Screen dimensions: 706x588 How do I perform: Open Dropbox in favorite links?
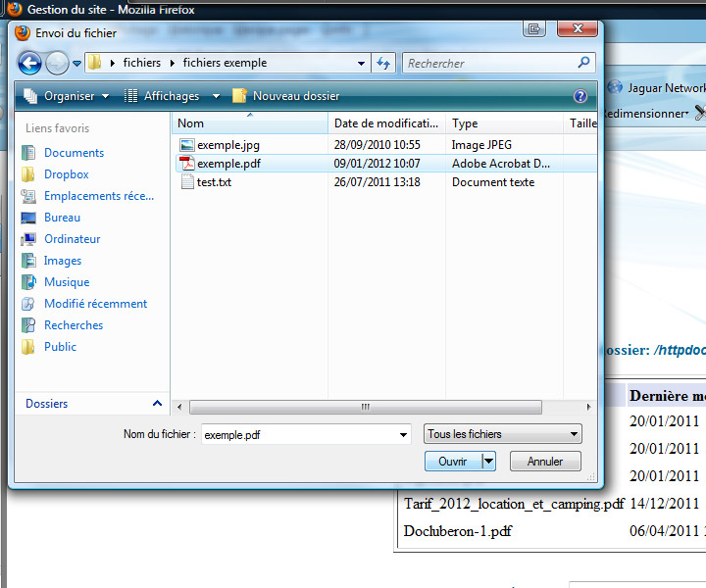(66, 174)
